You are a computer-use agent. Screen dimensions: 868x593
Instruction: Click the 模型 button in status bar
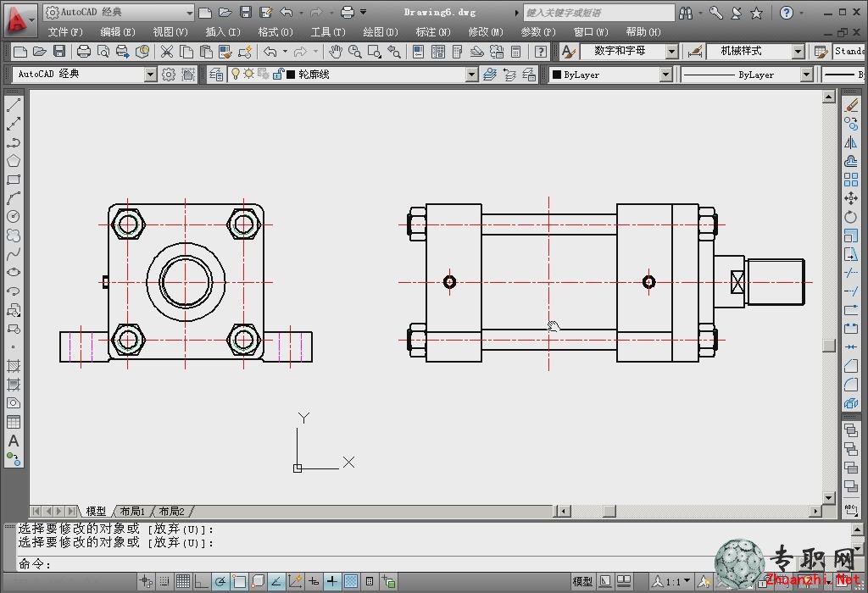[x=581, y=581]
